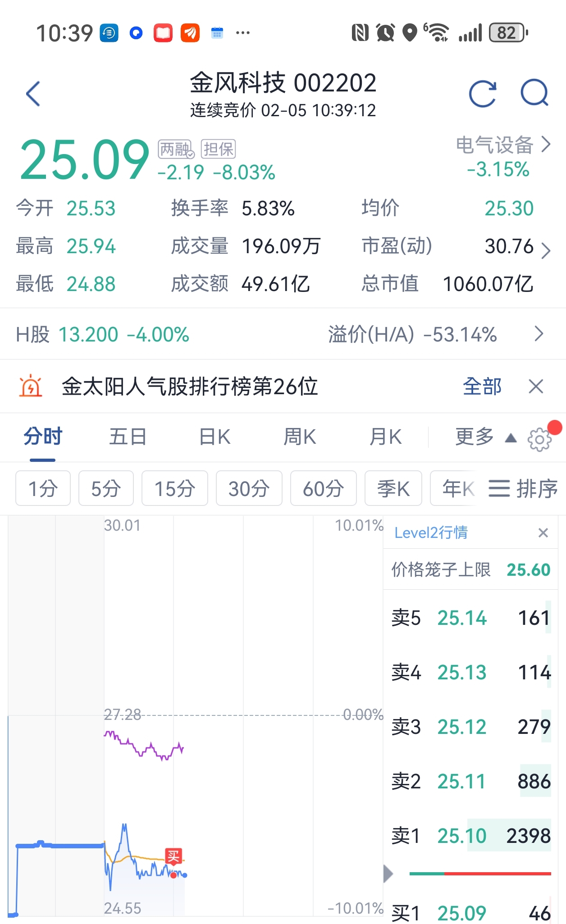Tap the 担保 collateral tag
This screenshot has height=924, width=566.
pyautogui.click(x=218, y=149)
